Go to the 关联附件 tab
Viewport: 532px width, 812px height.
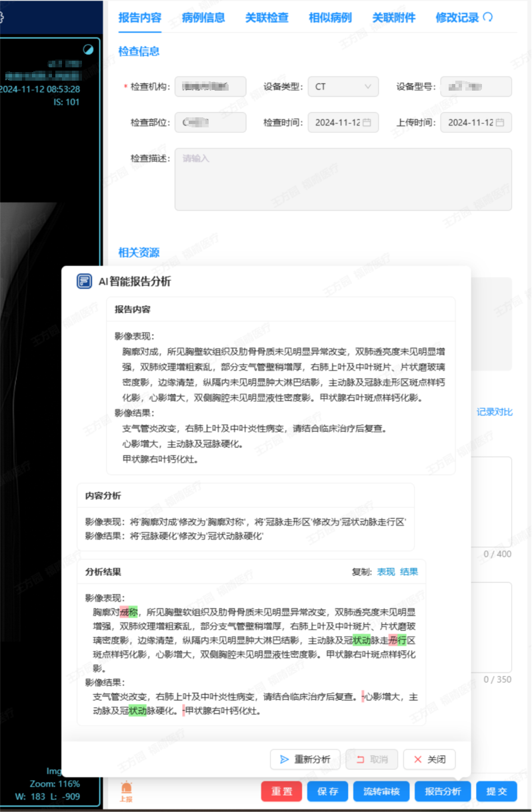point(393,18)
